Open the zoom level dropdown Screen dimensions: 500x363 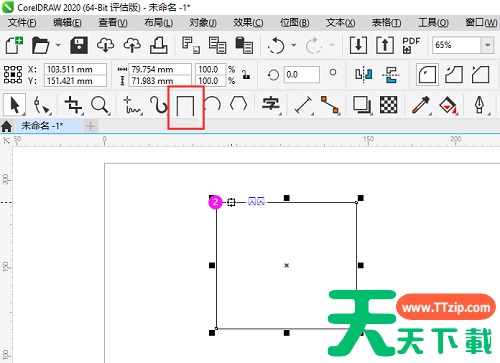point(487,45)
